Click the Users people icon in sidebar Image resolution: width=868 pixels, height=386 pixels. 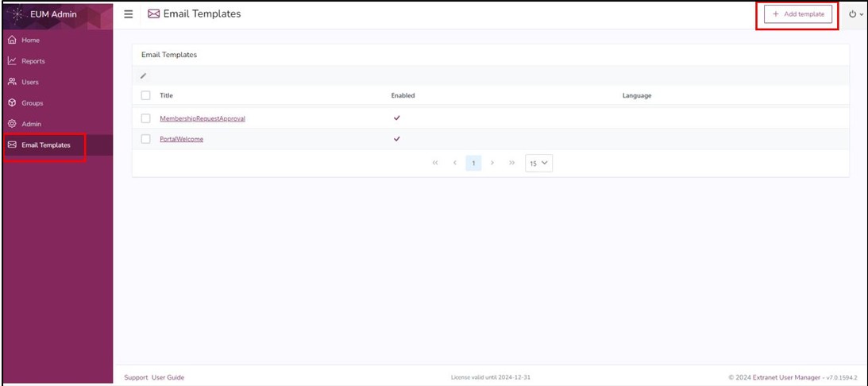click(12, 82)
